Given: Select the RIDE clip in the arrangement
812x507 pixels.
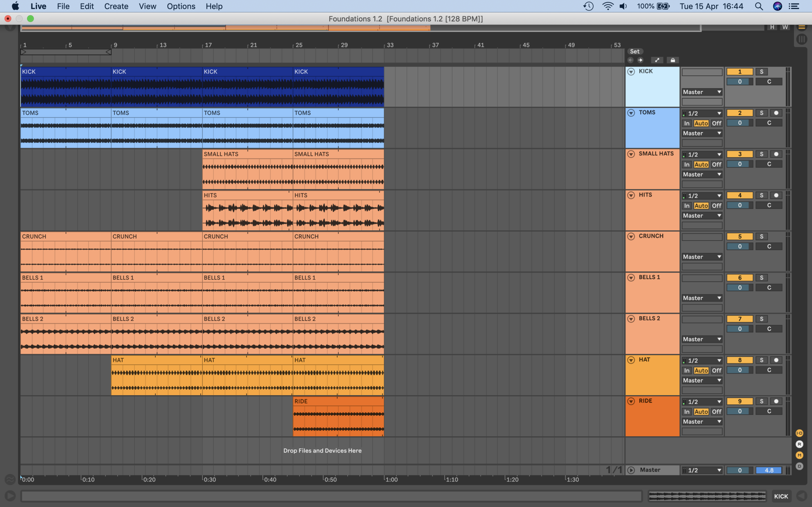Looking at the screenshot, I should pos(338,401).
